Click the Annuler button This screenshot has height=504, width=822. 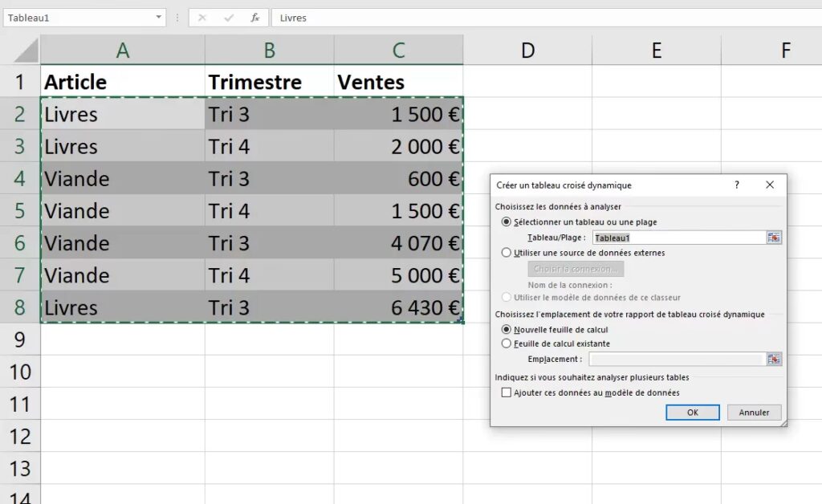(754, 413)
